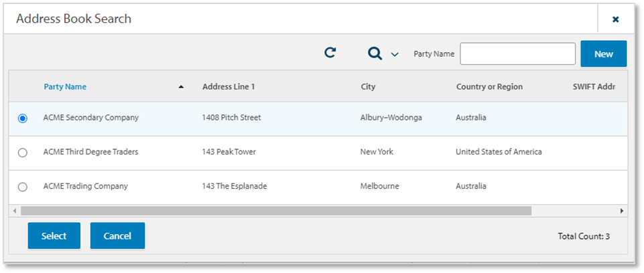Close the Address Book Search dialog
Viewport: 644px width, 273px height.
[615, 19]
